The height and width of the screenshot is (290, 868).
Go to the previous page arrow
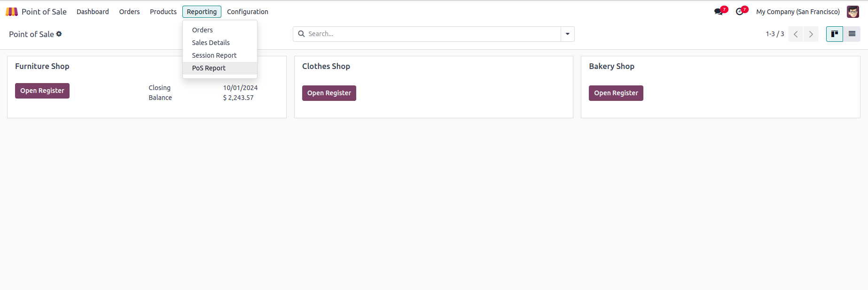click(x=796, y=34)
